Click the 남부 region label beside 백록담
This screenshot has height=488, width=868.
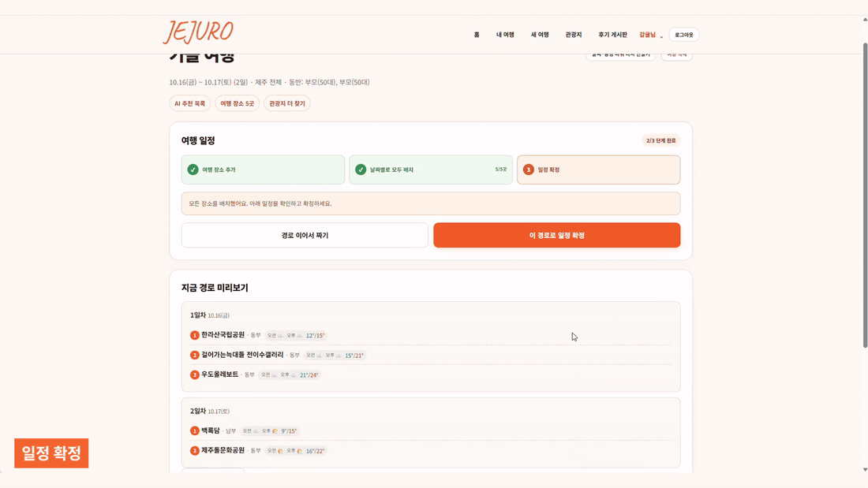pos(231,431)
